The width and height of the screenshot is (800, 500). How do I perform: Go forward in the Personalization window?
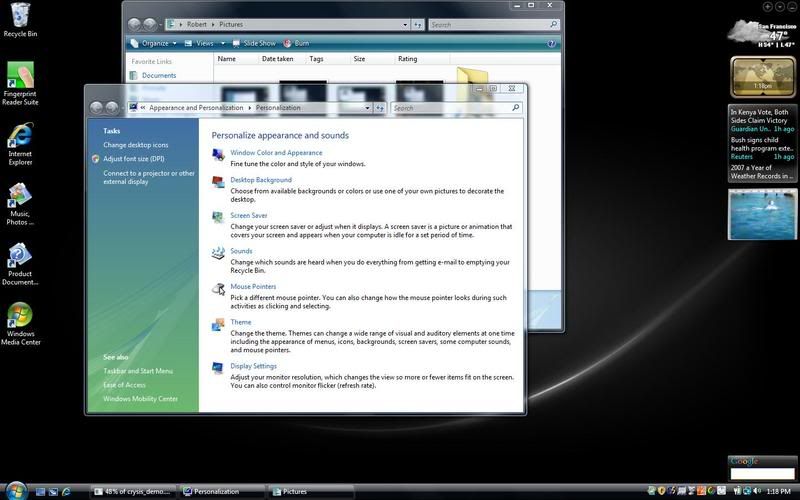click(x=112, y=108)
